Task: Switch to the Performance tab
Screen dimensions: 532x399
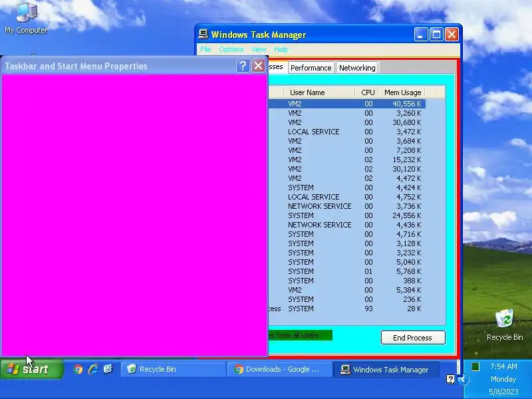Action: [311, 68]
